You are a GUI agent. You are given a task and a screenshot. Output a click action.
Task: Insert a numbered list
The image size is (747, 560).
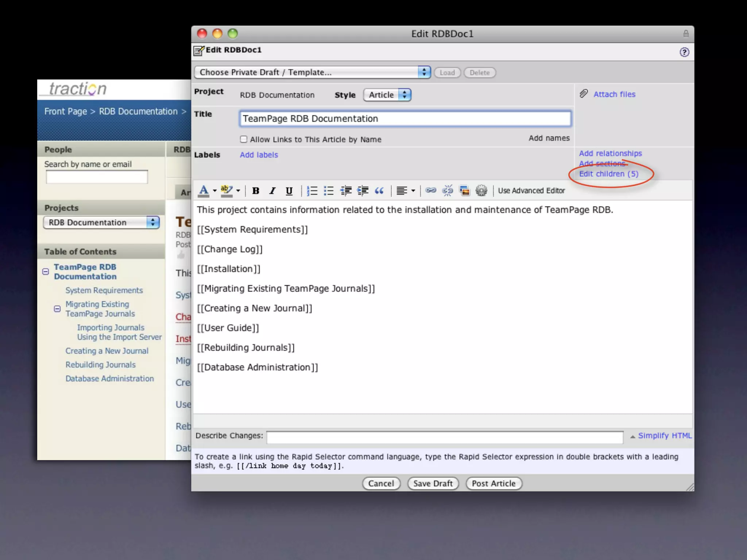(312, 191)
